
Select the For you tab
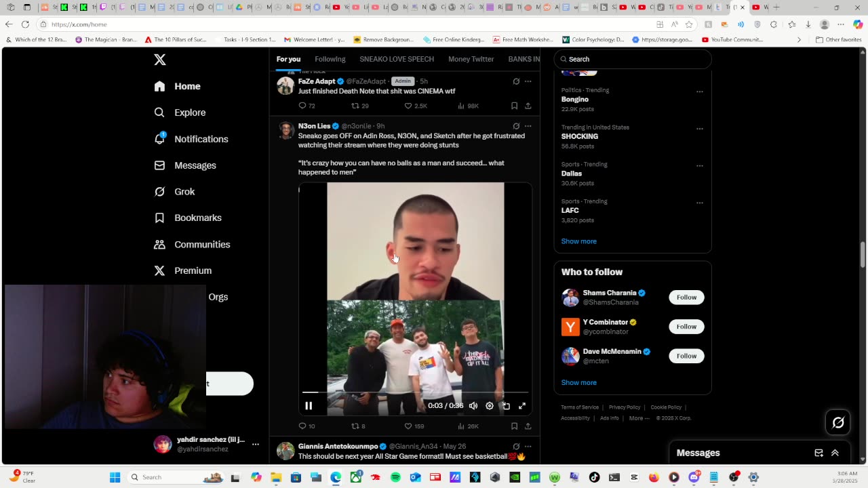288,59
